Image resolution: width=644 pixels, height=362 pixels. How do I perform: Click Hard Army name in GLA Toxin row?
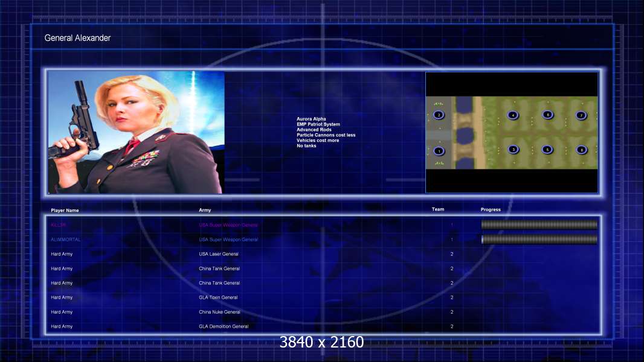coord(62,297)
